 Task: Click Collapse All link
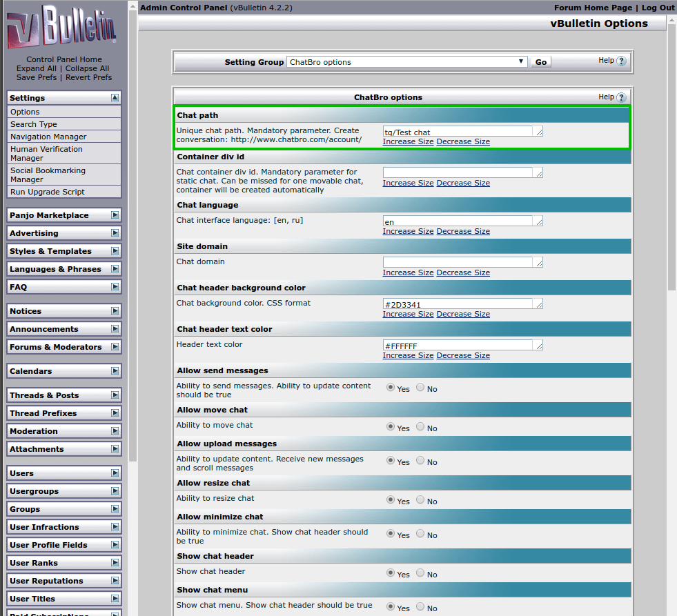[87, 69]
